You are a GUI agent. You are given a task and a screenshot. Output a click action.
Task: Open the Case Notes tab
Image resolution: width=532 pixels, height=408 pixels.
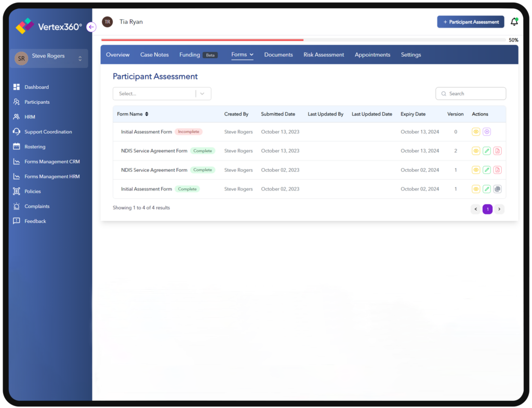(x=154, y=54)
